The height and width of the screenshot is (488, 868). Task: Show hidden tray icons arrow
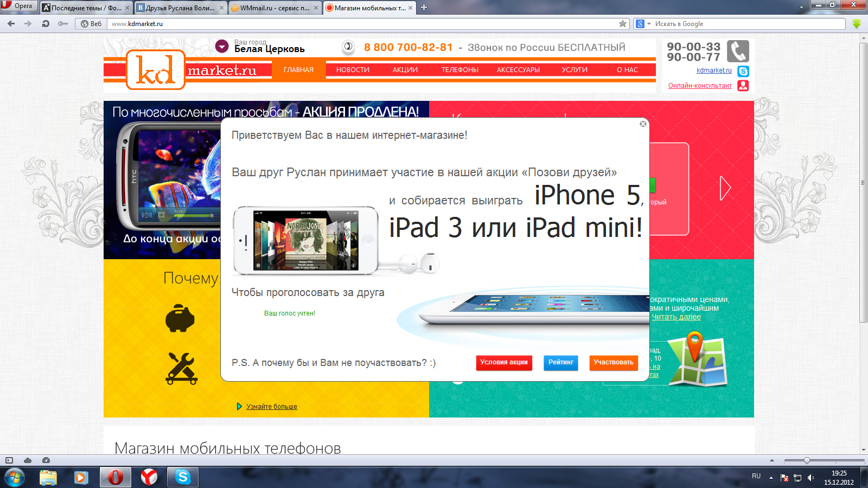(771, 478)
